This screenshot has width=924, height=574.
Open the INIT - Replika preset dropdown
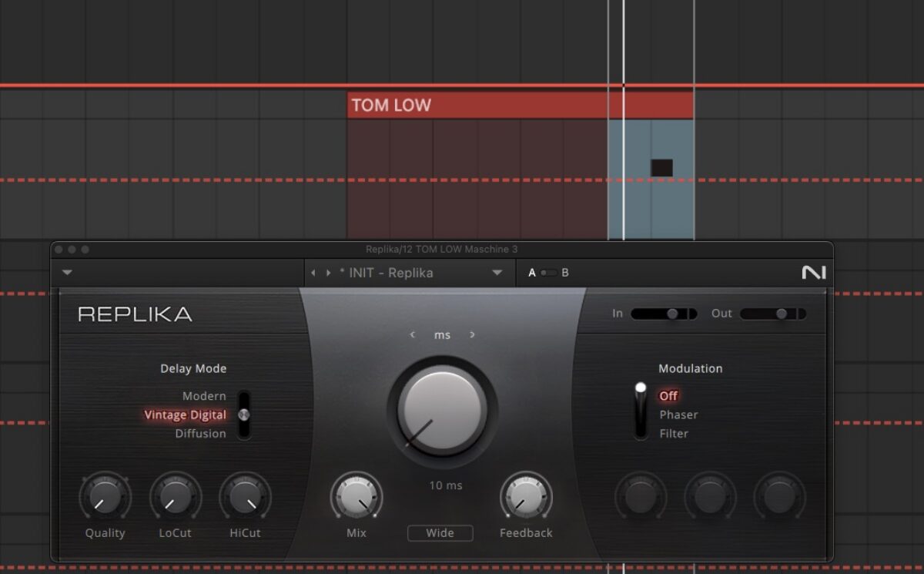pos(497,273)
